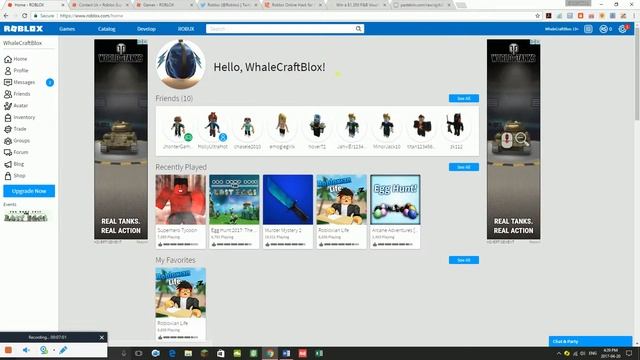This screenshot has height=360, width=640.
Task: Click the search magnifier icon
Action: coord(358,29)
